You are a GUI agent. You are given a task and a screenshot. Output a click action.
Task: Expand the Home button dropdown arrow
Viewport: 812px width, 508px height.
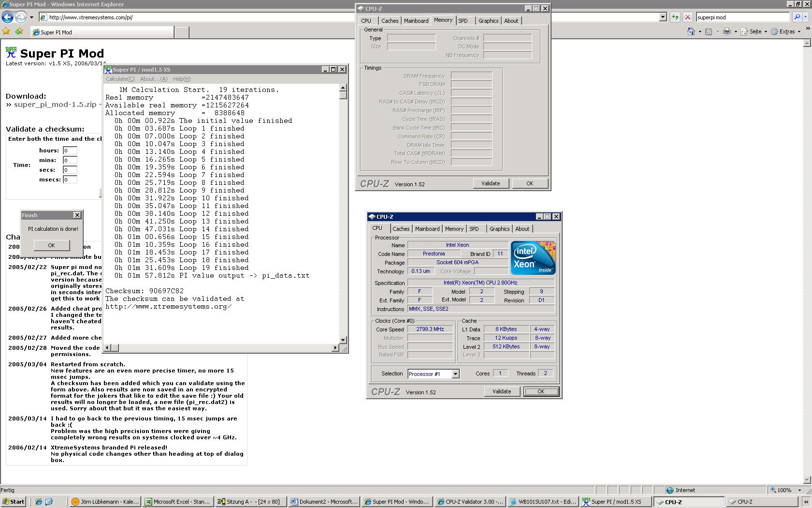click(x=700, y=31)
